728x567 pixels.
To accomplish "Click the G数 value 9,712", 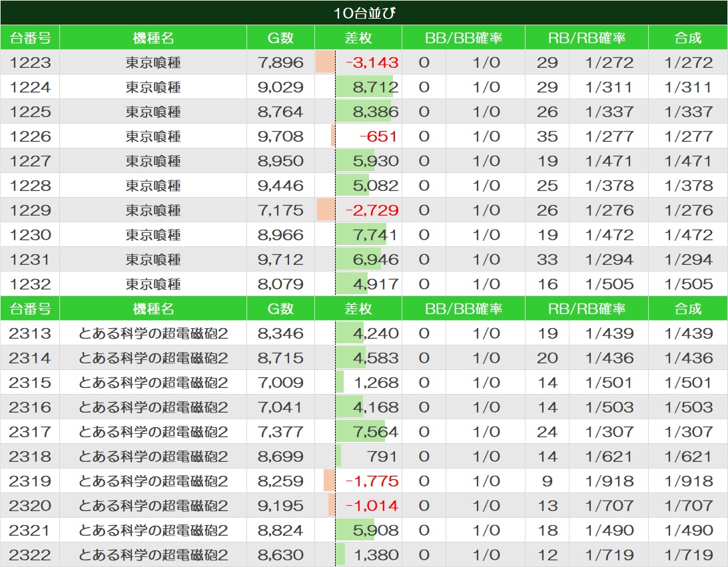I will coord(280,259).
